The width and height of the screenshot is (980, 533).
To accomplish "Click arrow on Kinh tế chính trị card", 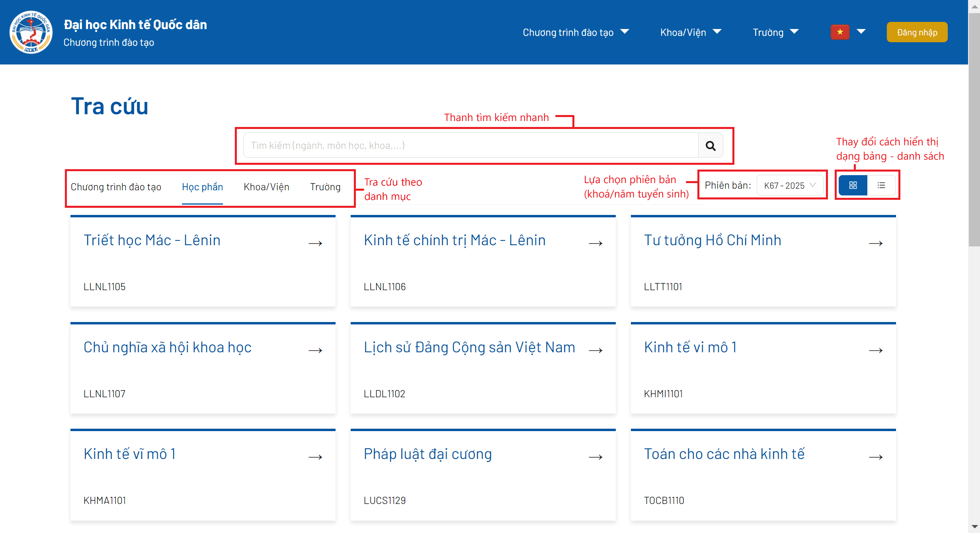I will (595, 243).
